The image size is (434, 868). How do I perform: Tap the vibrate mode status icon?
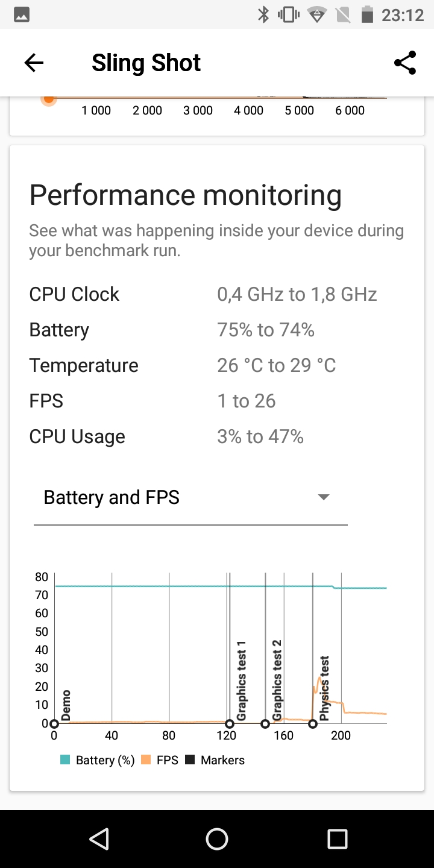(x=289, y=15)
